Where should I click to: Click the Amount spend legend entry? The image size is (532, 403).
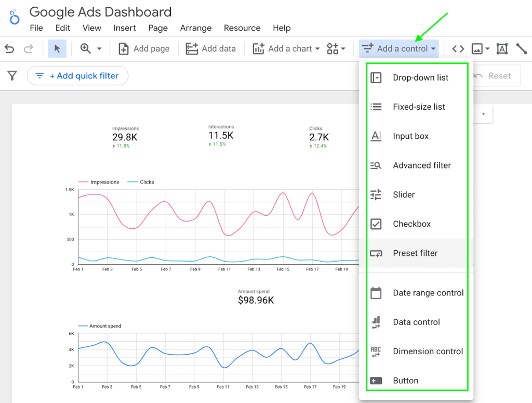coord(100,326)
